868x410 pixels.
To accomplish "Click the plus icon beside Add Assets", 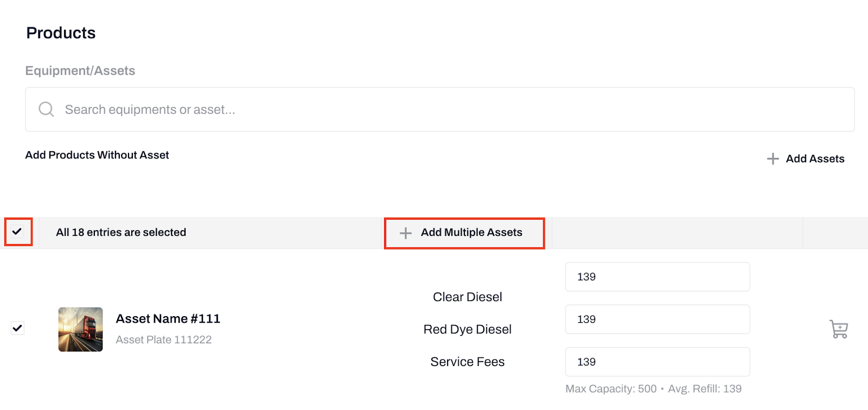I will 773,159.
